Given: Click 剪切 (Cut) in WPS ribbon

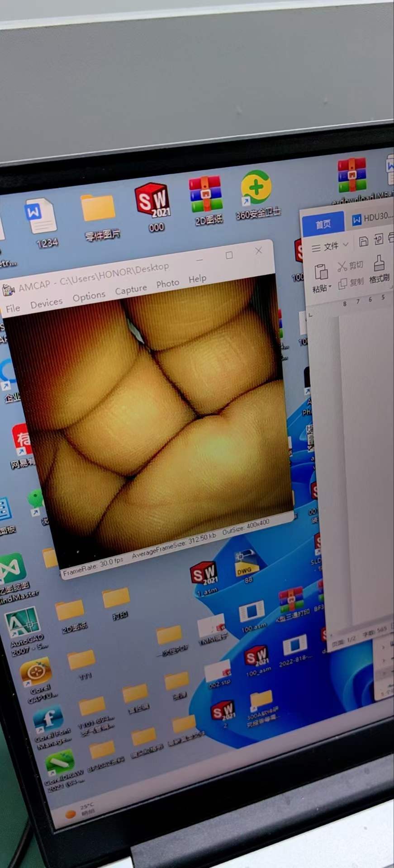Looking at the screenshot, I should coord(351,265).
